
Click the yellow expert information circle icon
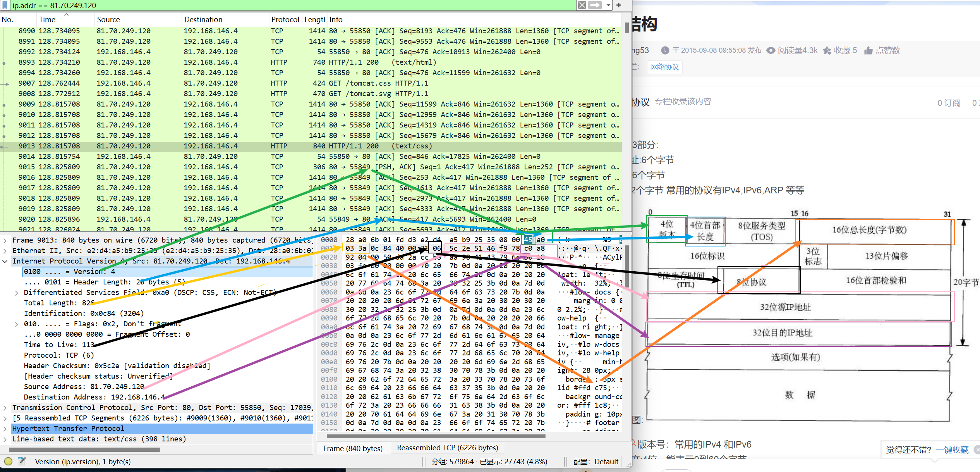8,461
